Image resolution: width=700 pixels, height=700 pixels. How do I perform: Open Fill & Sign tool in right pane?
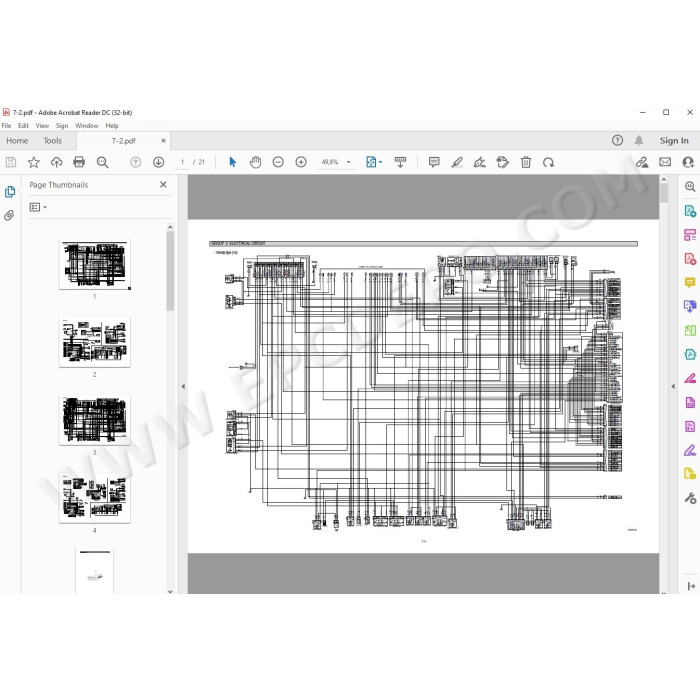(690, 450)
